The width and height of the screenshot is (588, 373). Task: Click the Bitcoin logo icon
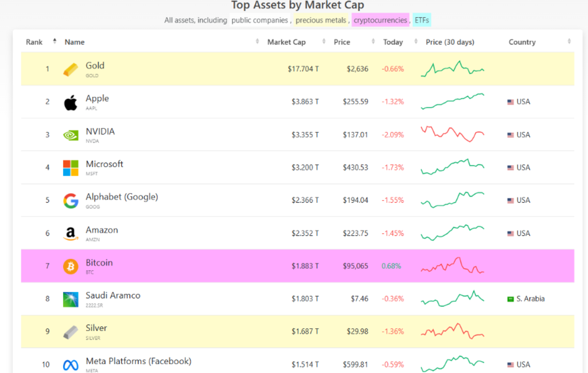click(70, 266)
